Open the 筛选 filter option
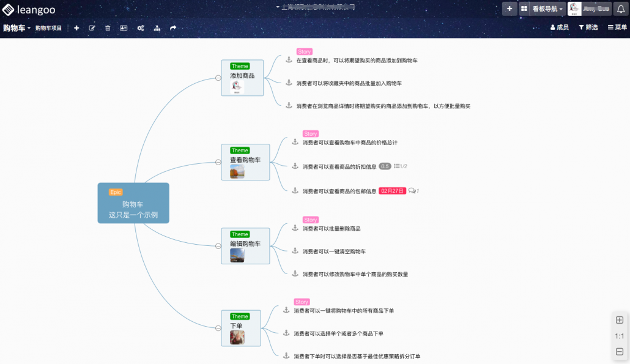Screen dimensions: 630x364 pos(588,28)
